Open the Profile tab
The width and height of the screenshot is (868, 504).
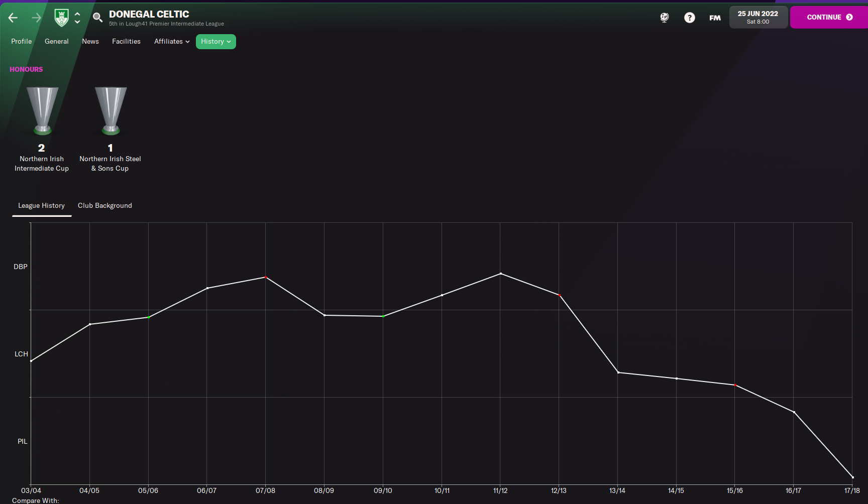(22, 42)
